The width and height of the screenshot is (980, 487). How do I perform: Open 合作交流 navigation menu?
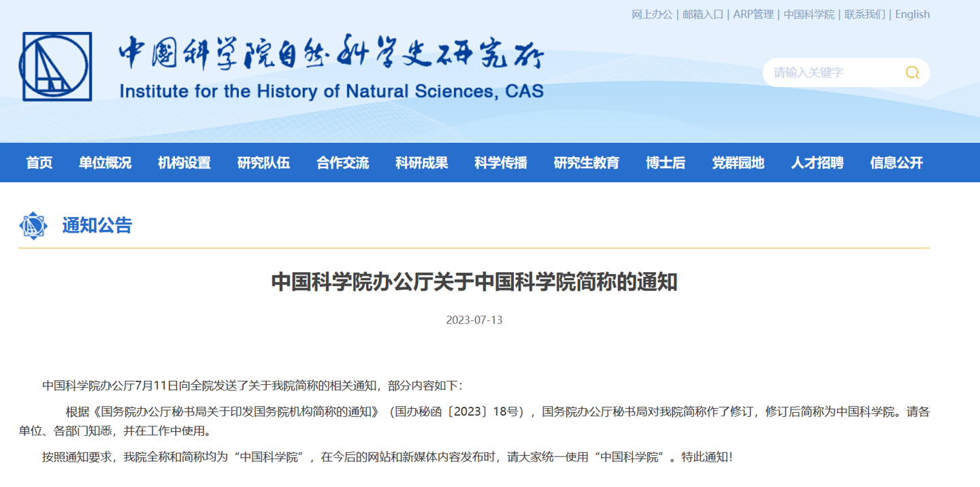pyautogui.click(x=342, y=163)
